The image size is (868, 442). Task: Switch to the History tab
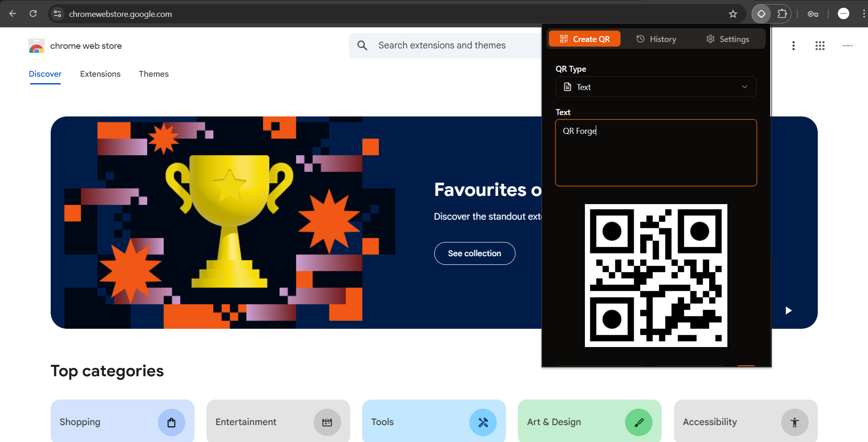click(x=656, y=39)
